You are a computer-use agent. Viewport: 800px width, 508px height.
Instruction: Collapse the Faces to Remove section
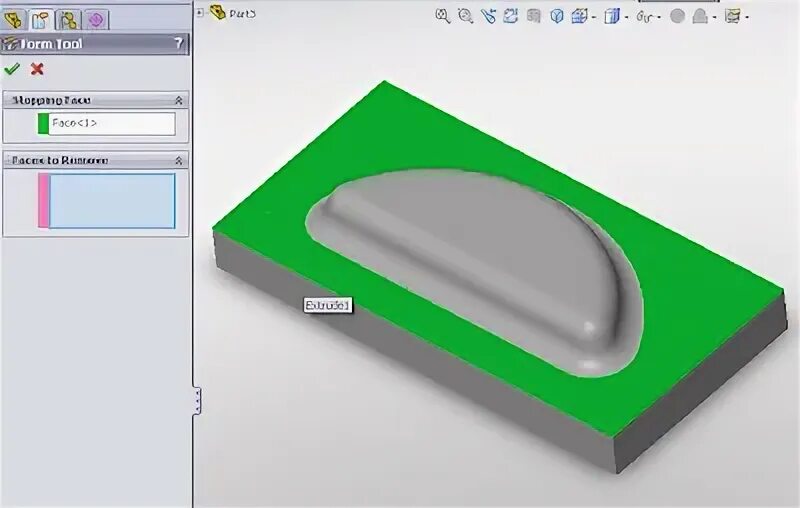coord(179,161)
